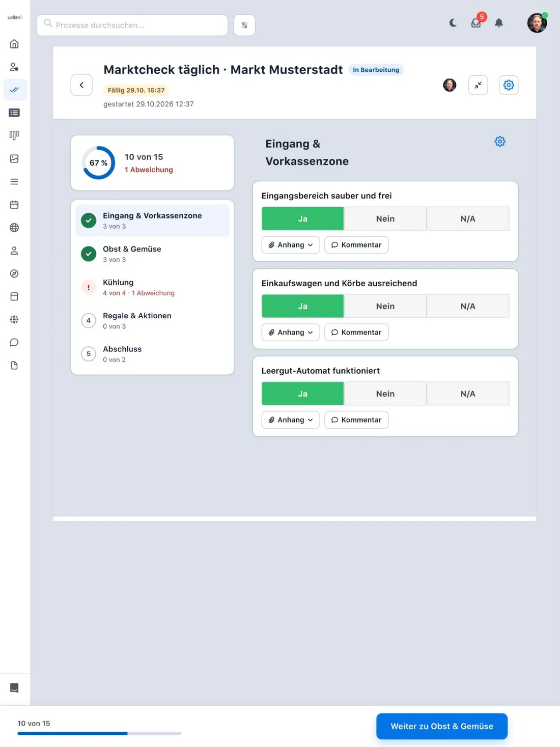Open the home icon in sidebar

click(14, 44)
